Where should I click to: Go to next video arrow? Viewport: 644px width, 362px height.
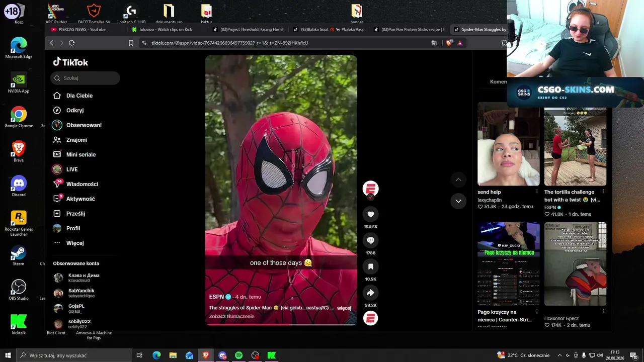click(458, 201)
